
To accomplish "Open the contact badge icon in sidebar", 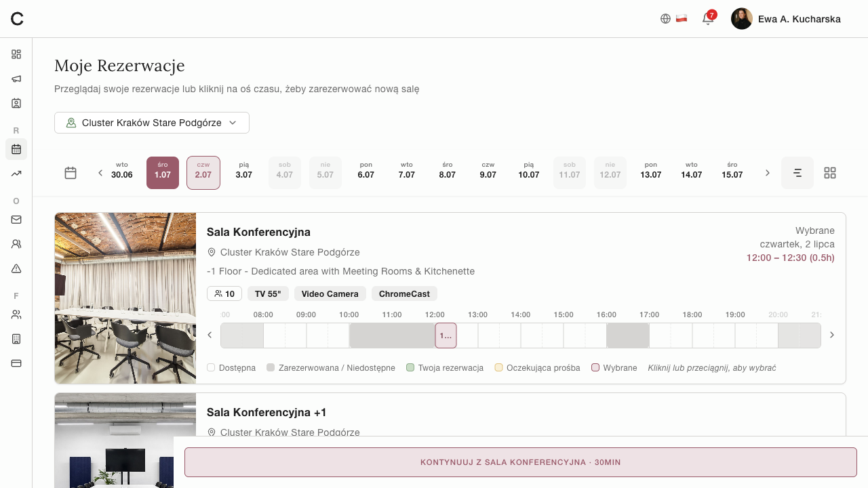I will (16, 103).
